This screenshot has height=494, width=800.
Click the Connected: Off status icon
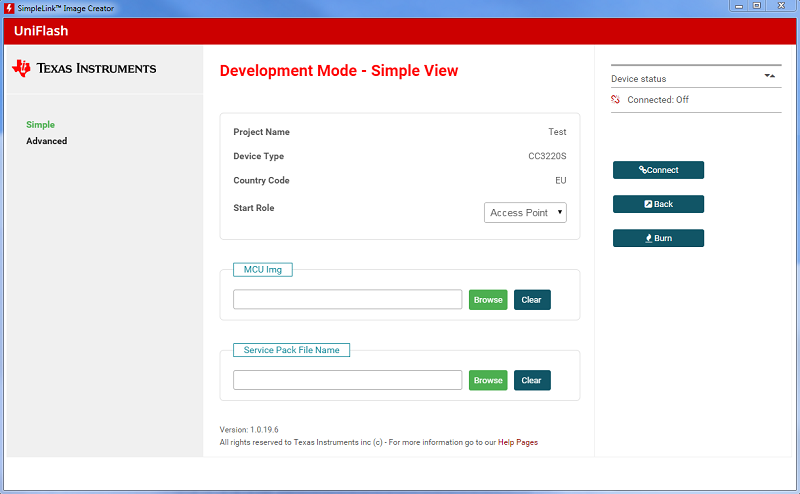click(617, 100)
